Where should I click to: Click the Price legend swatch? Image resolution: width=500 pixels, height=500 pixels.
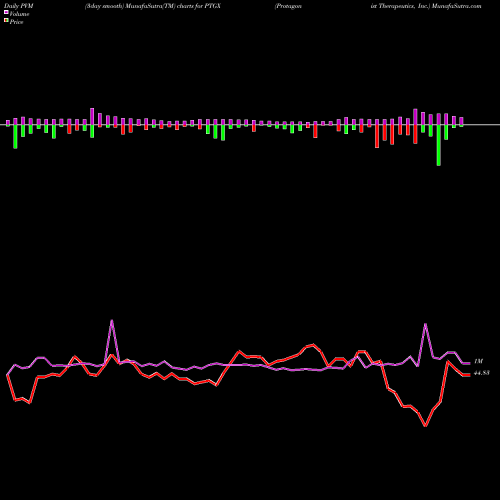pos(6,21)
